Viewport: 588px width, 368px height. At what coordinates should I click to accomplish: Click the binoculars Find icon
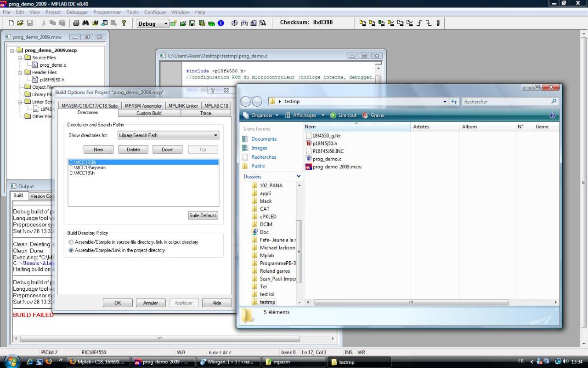[x=85, y=23]
